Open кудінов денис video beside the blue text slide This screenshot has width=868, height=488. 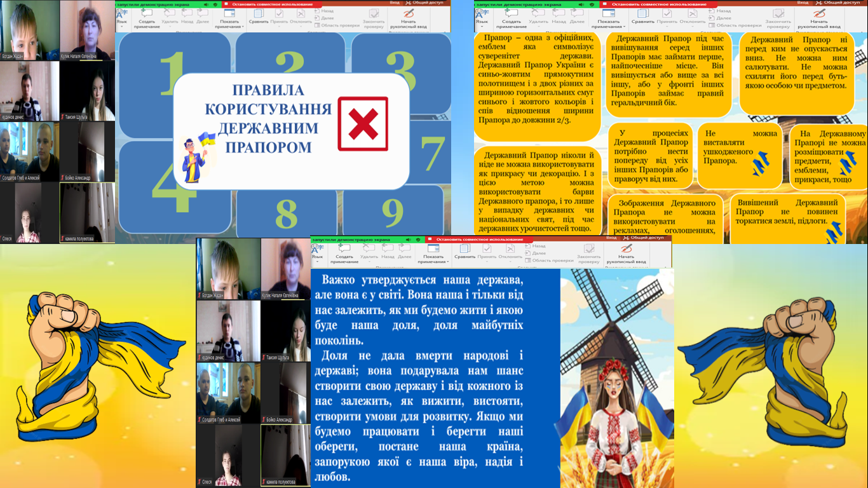tap(228, 331)
